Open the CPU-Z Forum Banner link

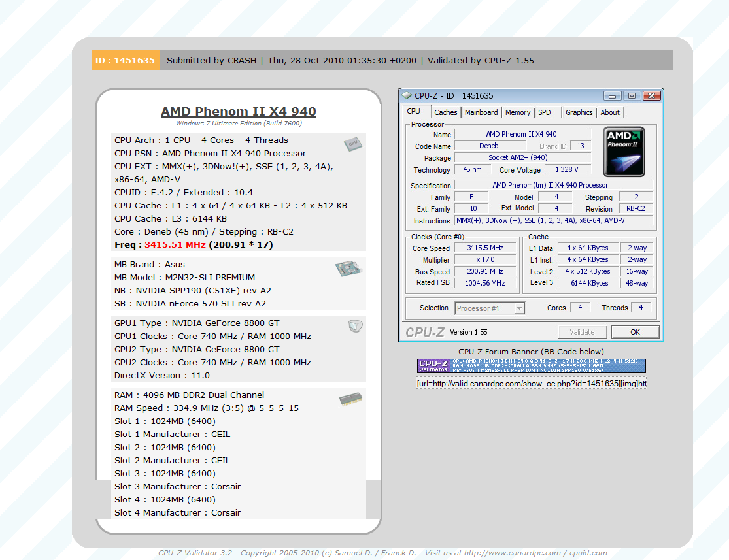(531, 352)
